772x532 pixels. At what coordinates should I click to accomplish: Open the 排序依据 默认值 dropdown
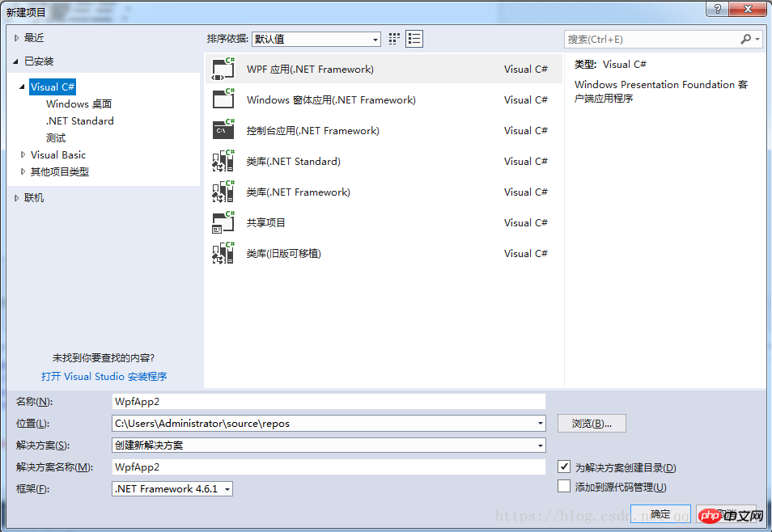tap(316, 39)
